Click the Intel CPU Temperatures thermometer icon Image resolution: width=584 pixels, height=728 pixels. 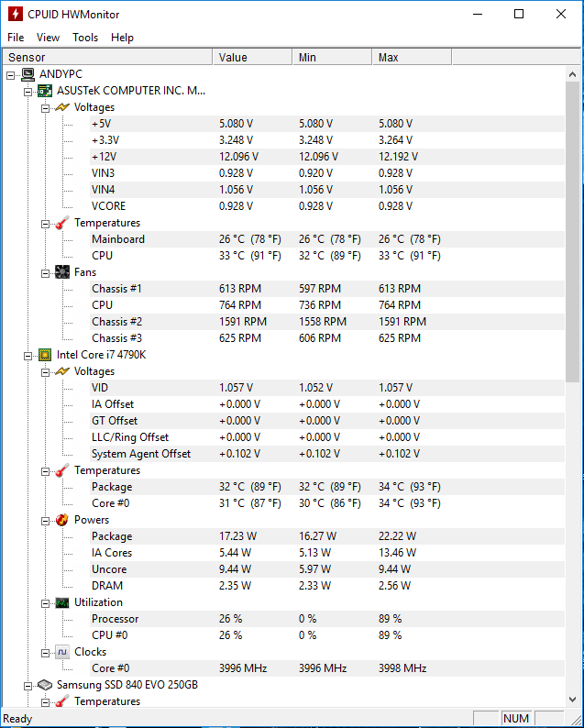62,470
